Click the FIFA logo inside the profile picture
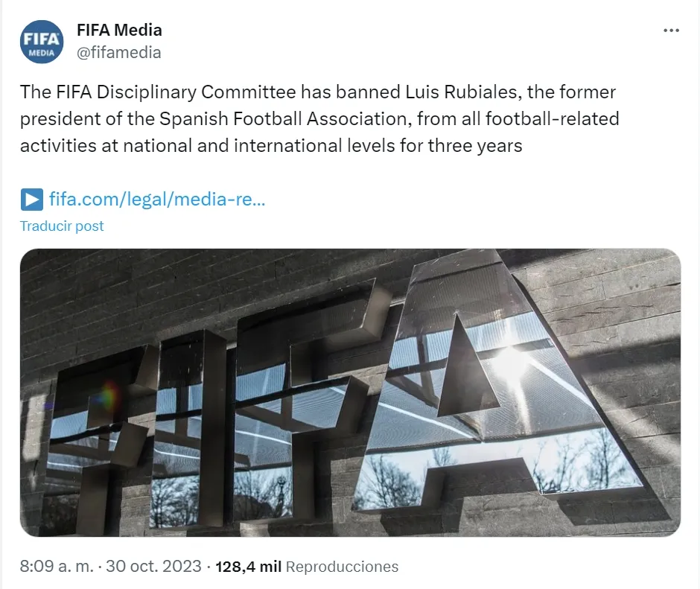The width and height of the screenshot is (700, 589). click(x=42, y=39)
